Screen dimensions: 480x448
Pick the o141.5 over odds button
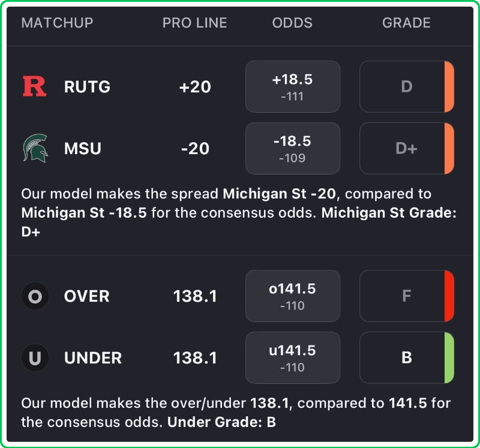click(293, 296)
